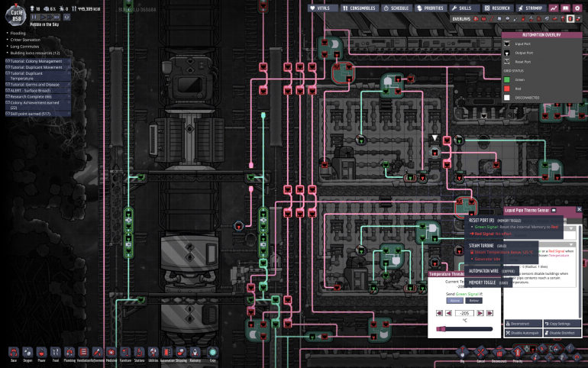This screenshot has height=368, width=588.
Task: Click the Deconstruct button in sensor panel
Action: tap(523, 324)
